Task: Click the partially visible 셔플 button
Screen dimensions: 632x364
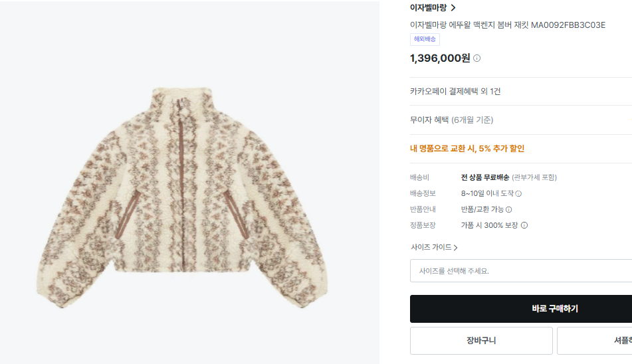Action: (x=594, y=341)
